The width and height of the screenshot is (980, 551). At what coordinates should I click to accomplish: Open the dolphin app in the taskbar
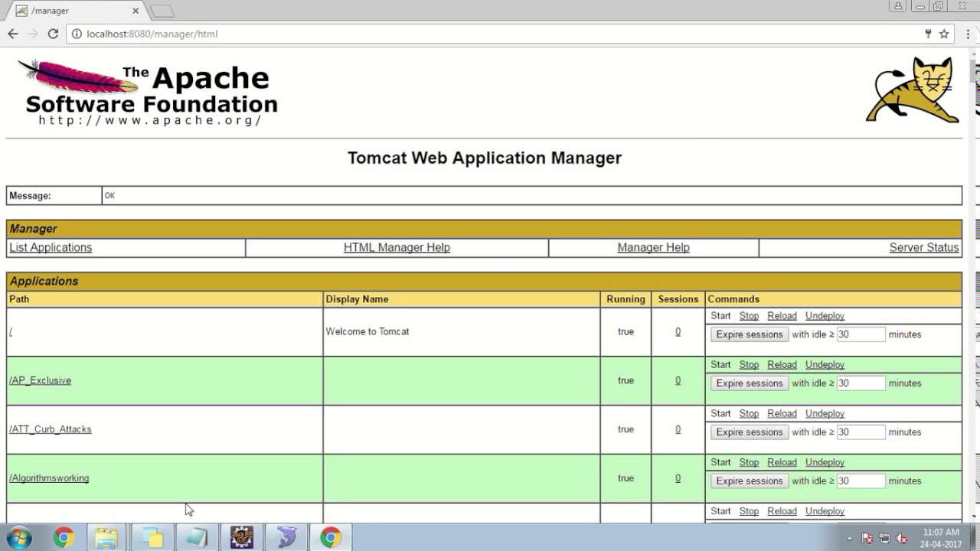point(286,538)
